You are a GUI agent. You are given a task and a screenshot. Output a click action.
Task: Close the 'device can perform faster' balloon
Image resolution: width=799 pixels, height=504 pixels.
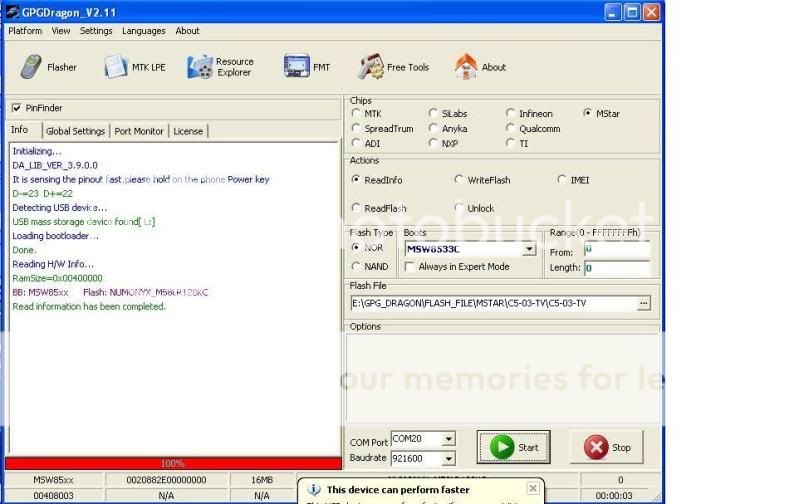click(x=532, y=488)
